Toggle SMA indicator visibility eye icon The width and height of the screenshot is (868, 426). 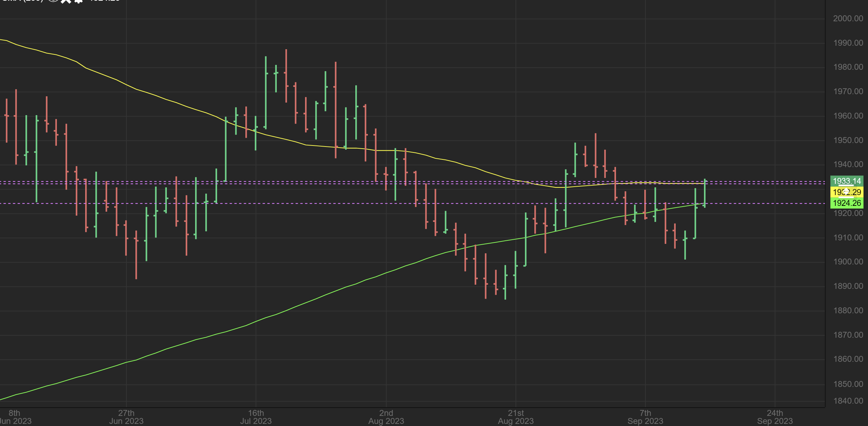[53, 1]
